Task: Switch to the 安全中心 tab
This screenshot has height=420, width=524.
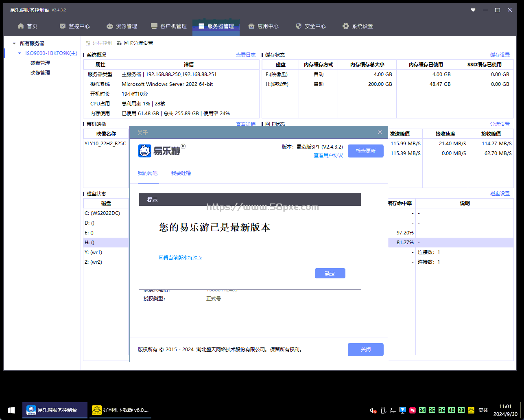Action: pos(310,26)
